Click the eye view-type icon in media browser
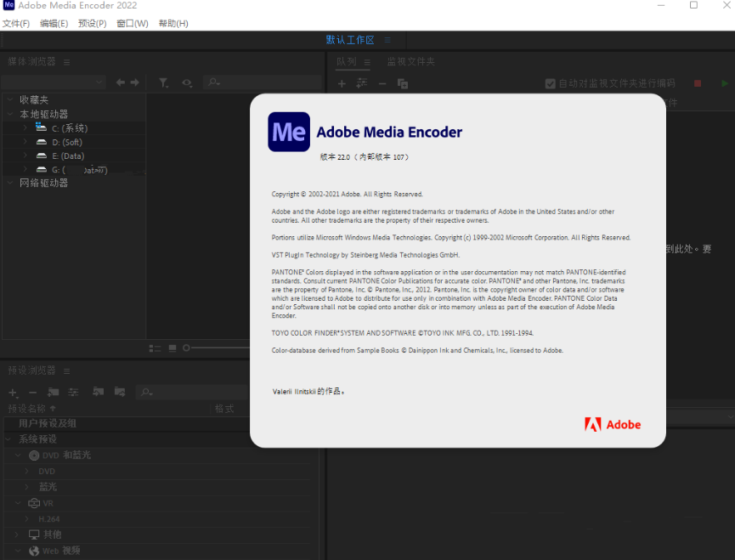Viewport: 735px width, 560px height. tap(187, 82)
